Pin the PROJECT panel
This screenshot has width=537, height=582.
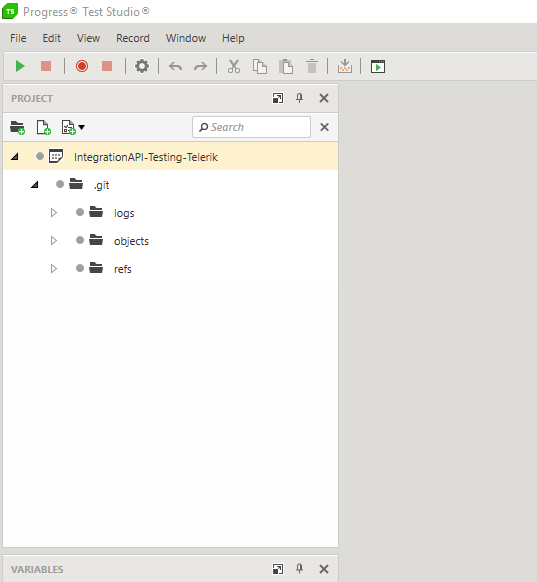point(299,98)
